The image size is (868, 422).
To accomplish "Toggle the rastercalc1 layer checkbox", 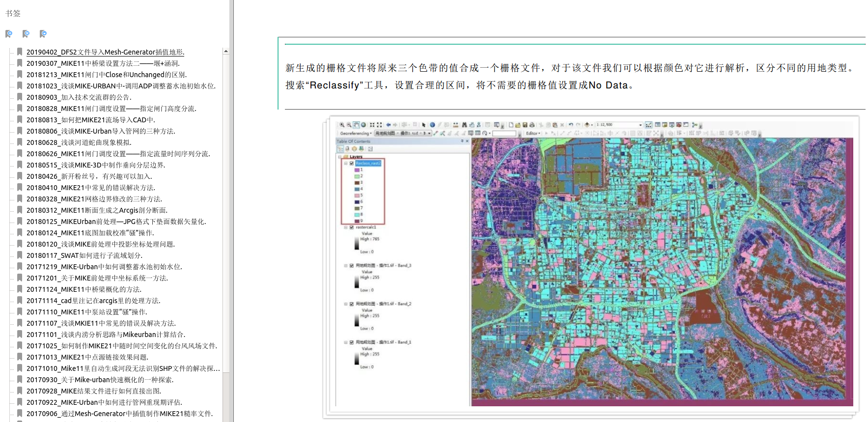I will 352,227.
